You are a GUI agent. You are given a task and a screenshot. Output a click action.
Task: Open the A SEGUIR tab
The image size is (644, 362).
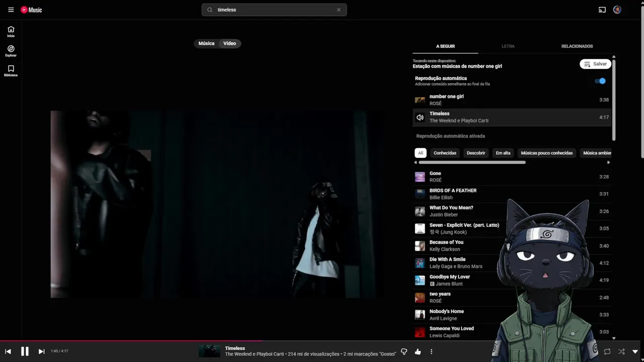tap(445, 46)
